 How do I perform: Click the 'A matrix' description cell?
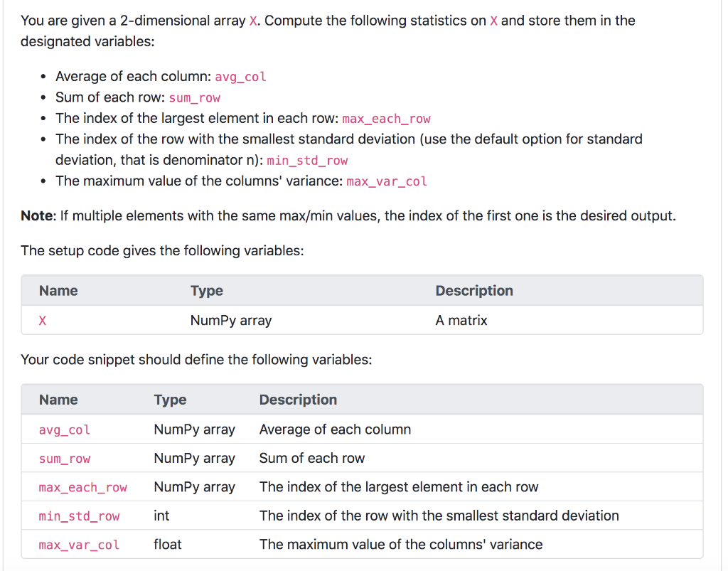[461, 320]
